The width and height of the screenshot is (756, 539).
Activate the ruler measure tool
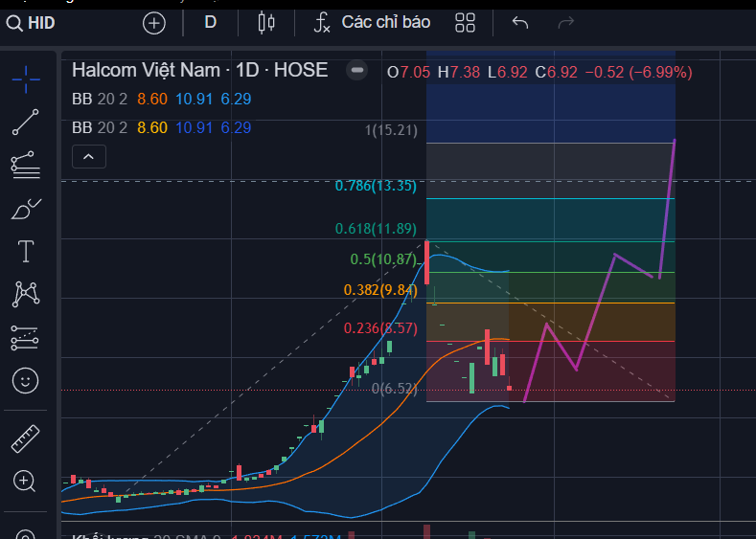(x=26, y=438)
